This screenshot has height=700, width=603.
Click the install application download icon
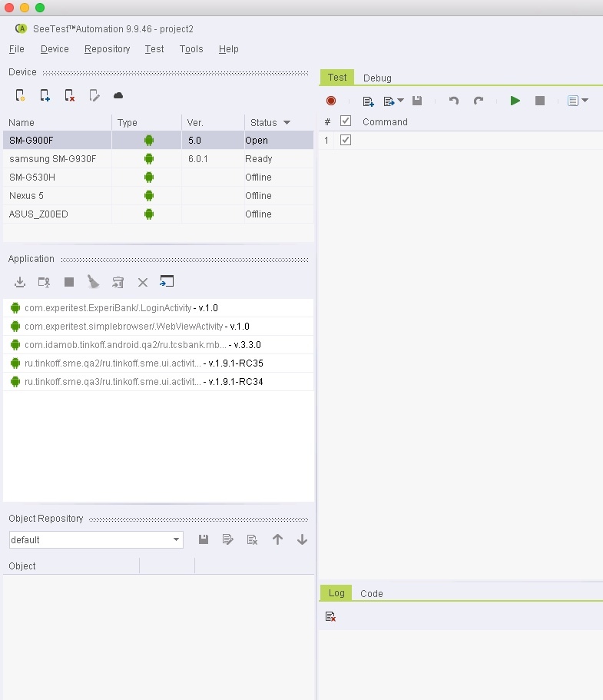20,282
